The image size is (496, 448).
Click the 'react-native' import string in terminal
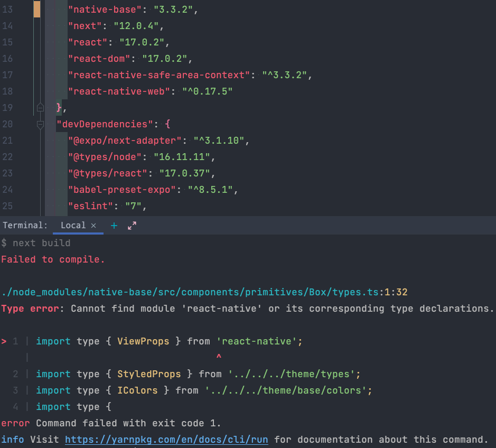point(257,341)
